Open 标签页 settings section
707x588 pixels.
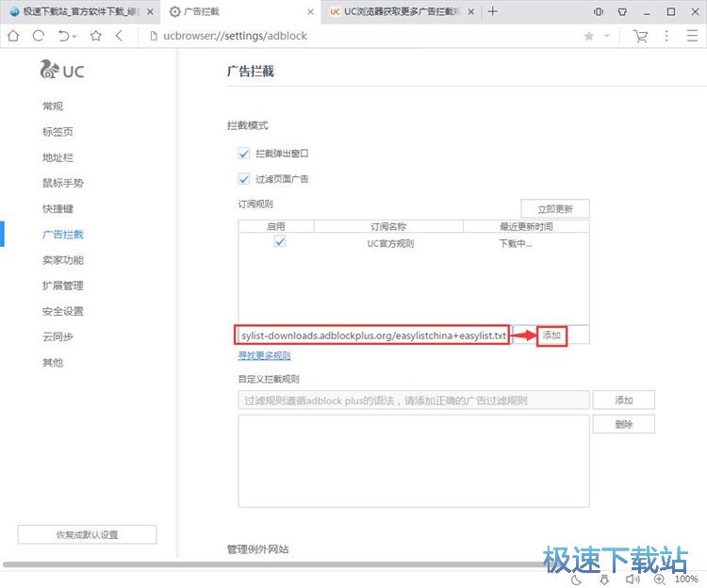coord(58,132)
